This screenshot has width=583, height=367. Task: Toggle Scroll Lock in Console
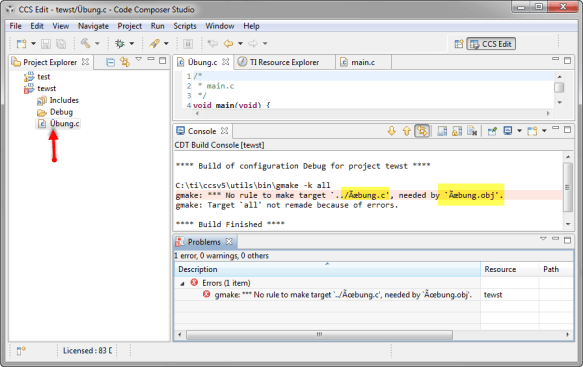coord(457,131)
